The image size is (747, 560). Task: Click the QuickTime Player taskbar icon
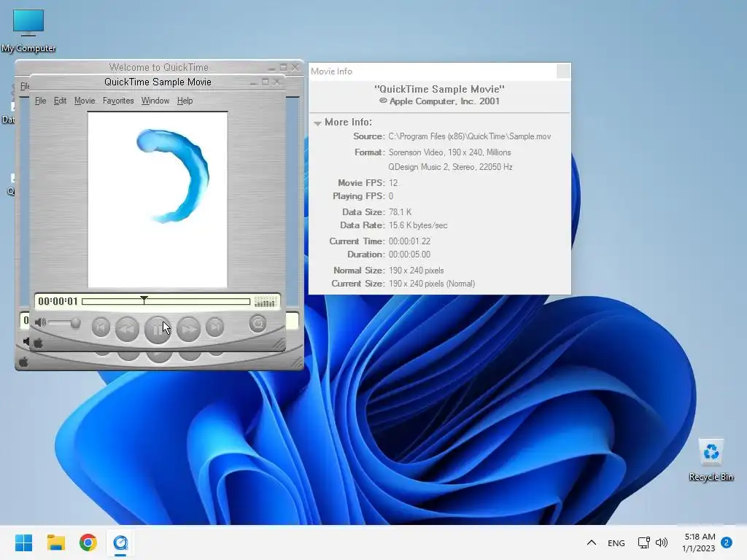tap(120, 542)
